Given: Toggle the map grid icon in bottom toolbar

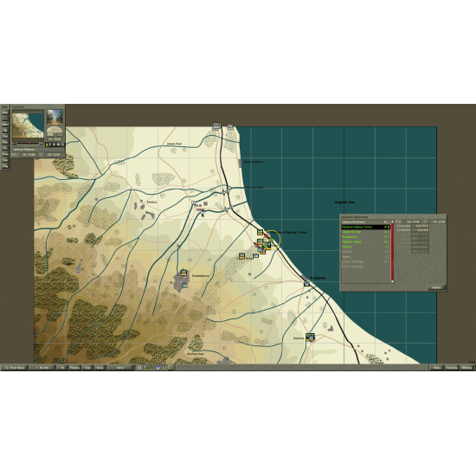Looking at the screenshot, I should (x=139, y=368).
